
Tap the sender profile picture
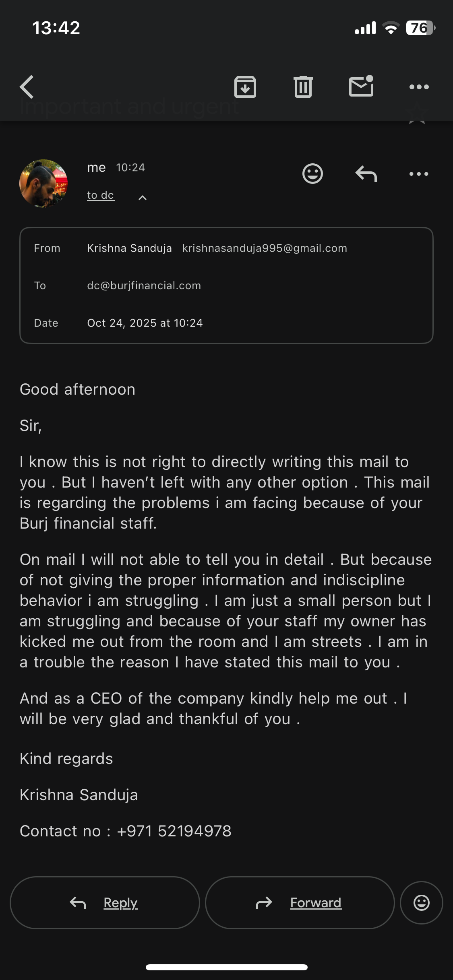click(x=43, y=183)
